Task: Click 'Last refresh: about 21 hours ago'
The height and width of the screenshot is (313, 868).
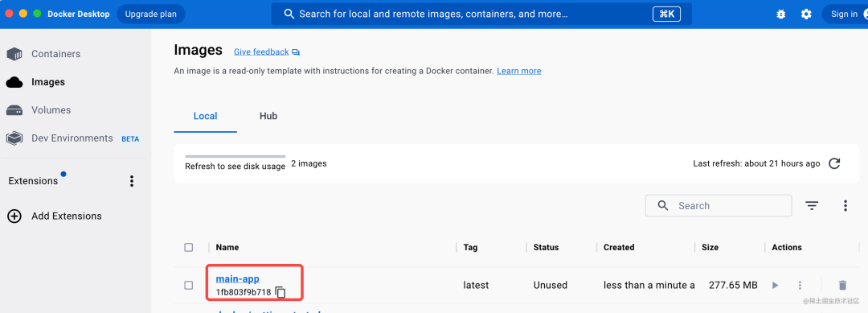Action: (757, 163)
